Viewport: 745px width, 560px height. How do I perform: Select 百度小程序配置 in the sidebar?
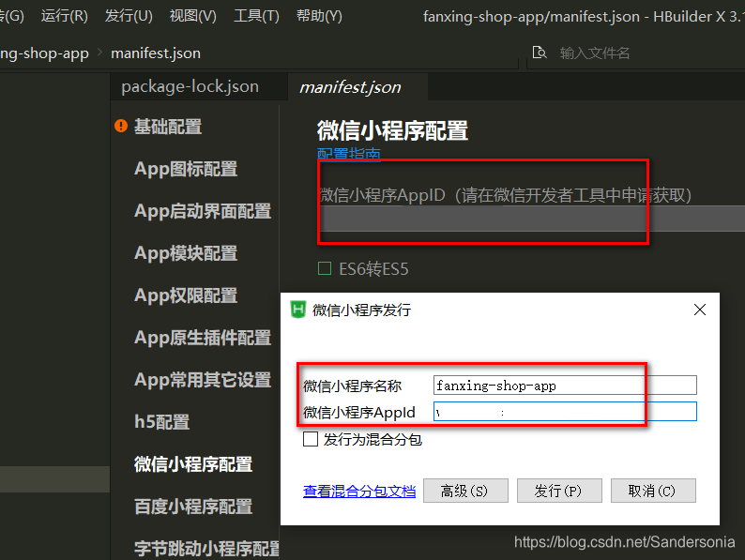pyautogui.click(x=193, y=507)
